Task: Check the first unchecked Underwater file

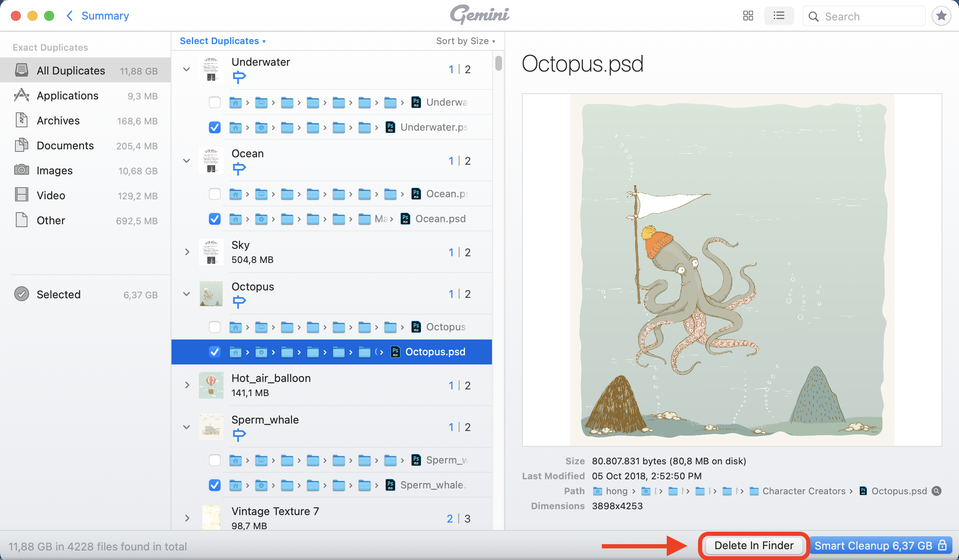Action: pyautogui.click(x=215, y=102)
